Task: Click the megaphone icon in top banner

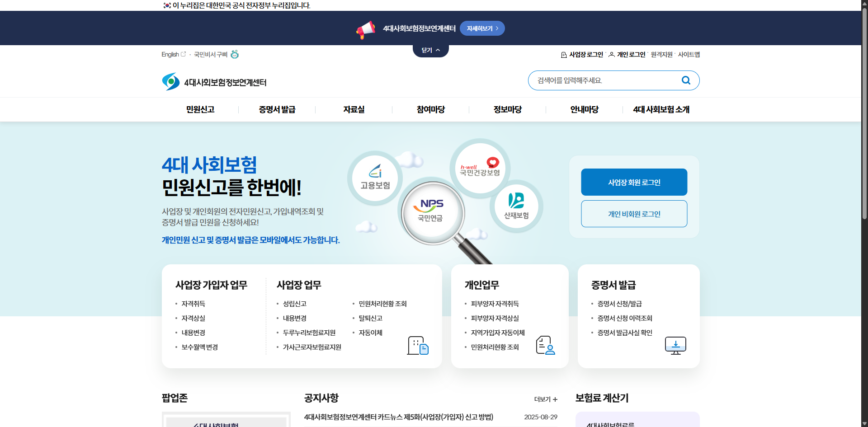Action: click(x=366, y=29)
